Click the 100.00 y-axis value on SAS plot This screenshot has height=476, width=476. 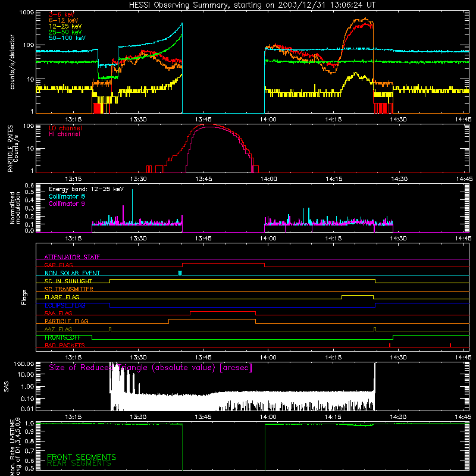pyautogui.click(x=24, y=364)
